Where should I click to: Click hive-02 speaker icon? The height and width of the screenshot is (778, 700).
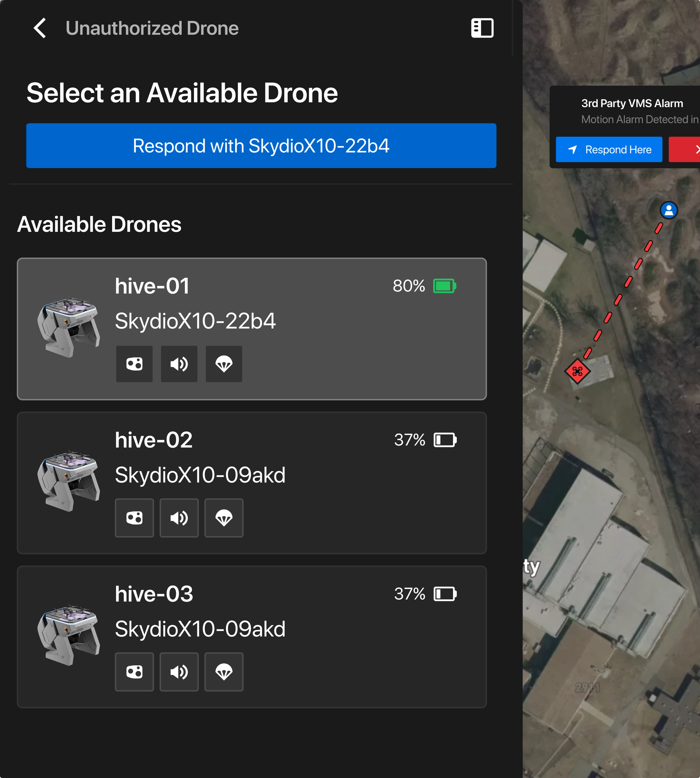[179, 518]
